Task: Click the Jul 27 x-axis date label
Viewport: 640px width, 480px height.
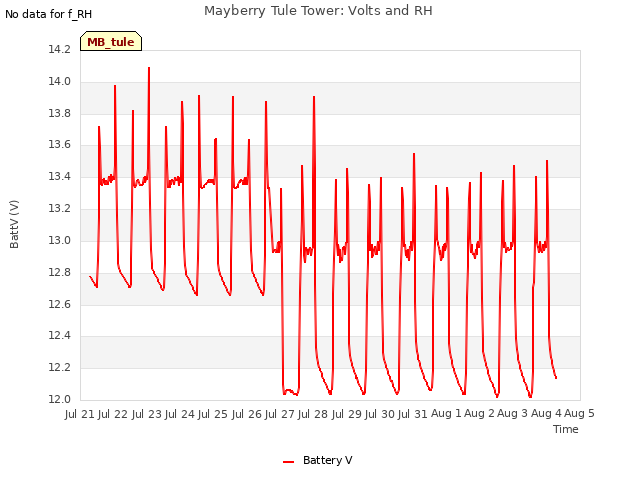Action: [x=280, y=414]
